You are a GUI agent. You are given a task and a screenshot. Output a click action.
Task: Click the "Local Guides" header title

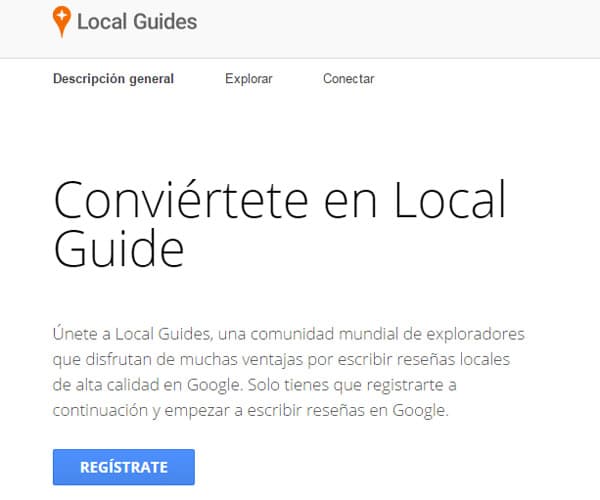coord(137,21)
